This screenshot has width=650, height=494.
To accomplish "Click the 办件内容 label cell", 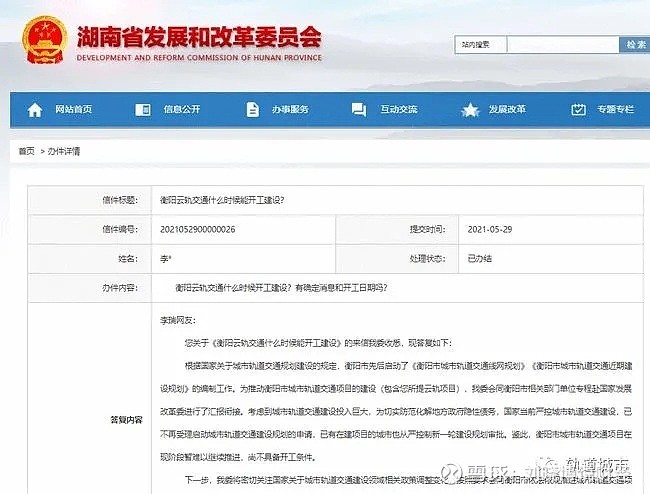I will (90, 288).
